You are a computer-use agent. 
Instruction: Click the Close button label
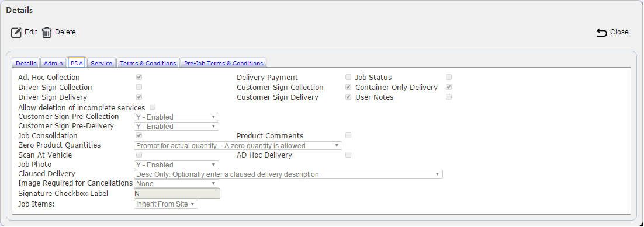point(619,32)
